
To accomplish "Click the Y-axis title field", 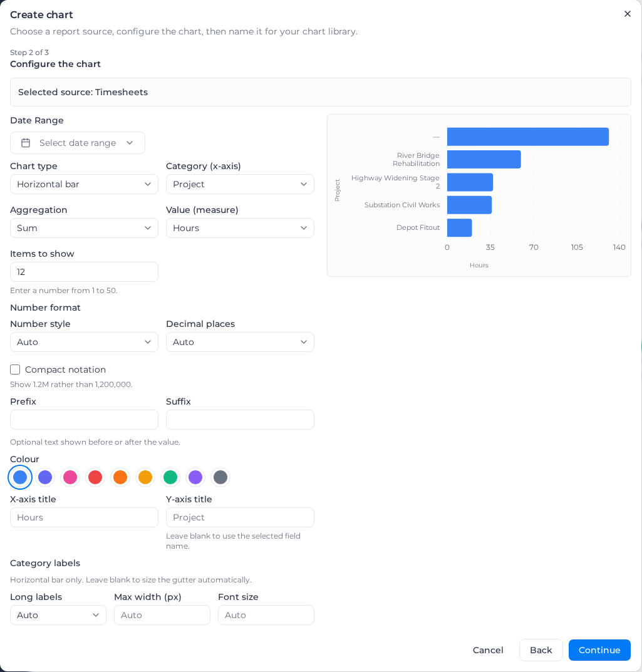I will 240,517.
